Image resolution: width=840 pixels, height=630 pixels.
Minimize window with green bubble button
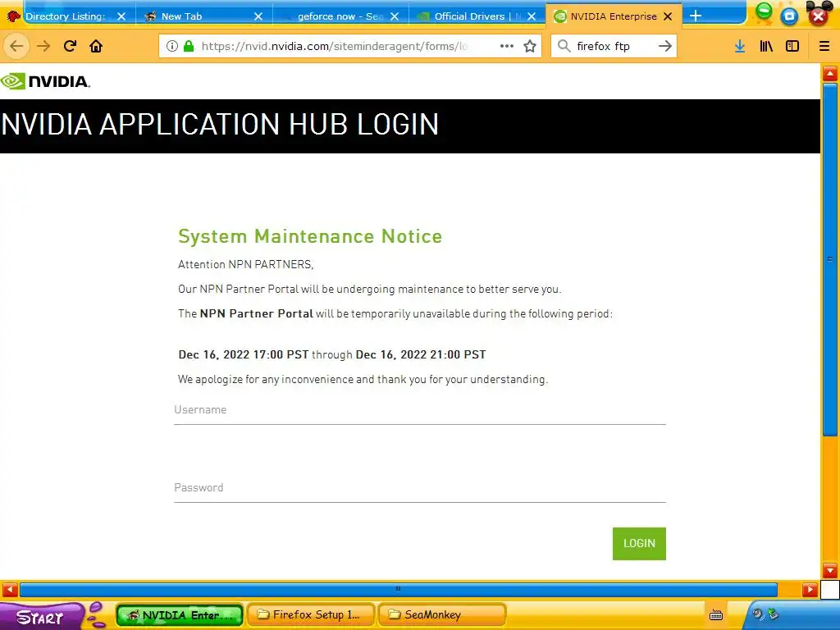pyautogui.click(x=764, y=11)
